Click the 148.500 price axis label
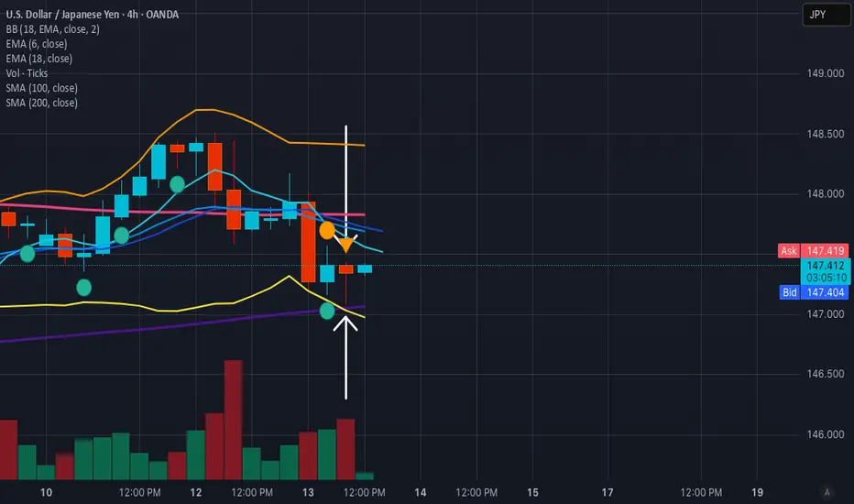The image size is (854, 504). tap(825, 134)
